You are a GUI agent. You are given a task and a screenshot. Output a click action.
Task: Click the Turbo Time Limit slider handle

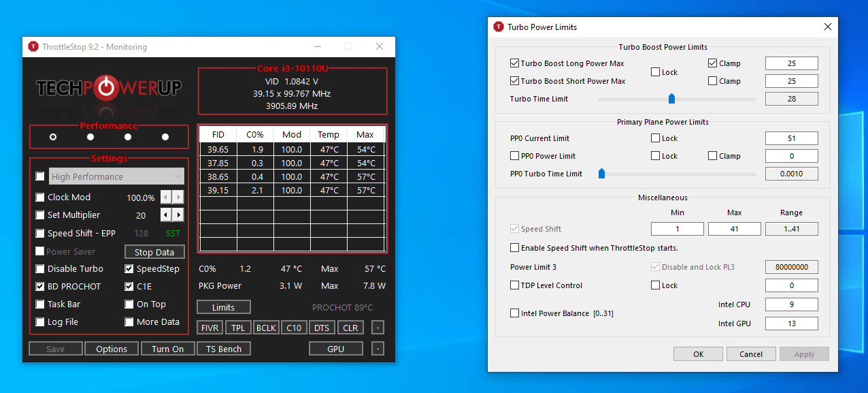click(672, 99)
